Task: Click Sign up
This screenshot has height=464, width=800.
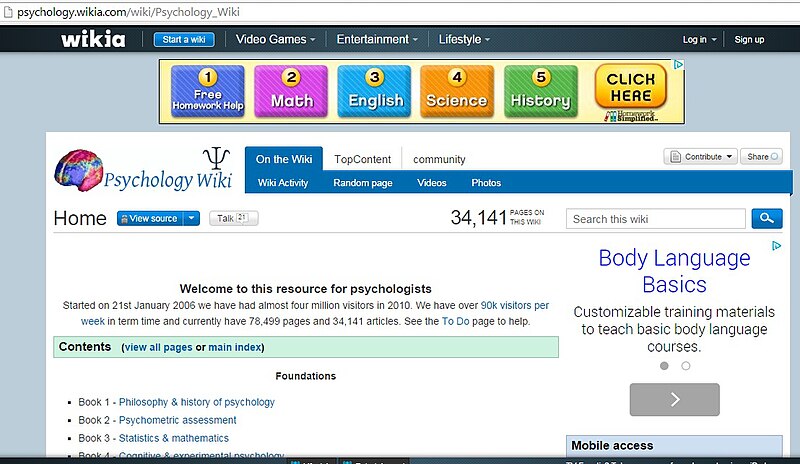Action: 749,39
